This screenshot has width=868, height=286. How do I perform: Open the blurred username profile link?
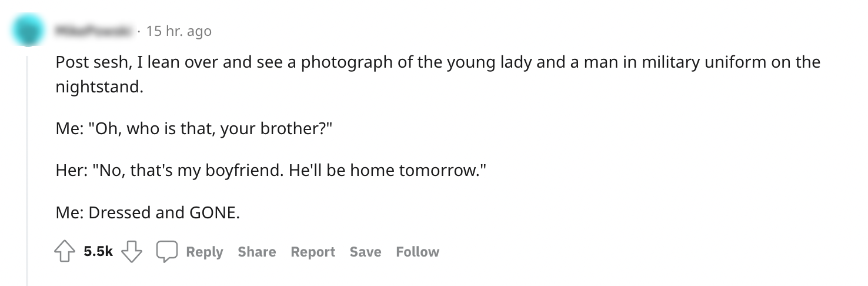tap(92, 31)
